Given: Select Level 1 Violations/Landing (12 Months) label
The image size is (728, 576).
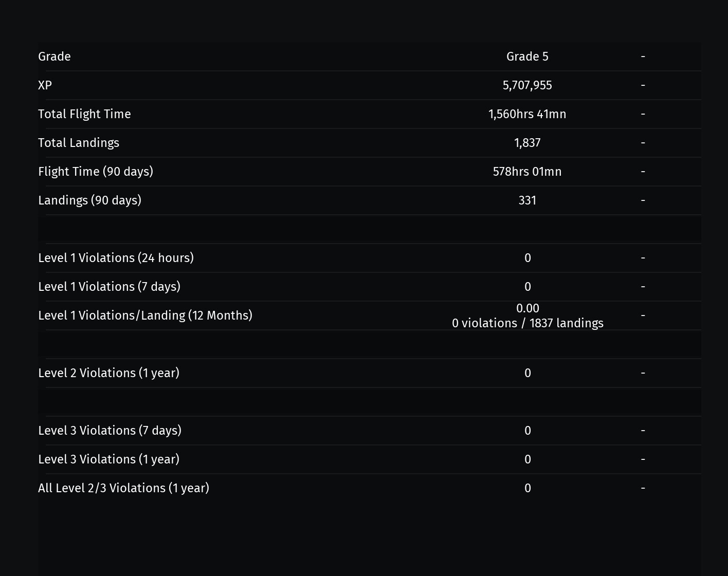Looking at the screenshot, I should click(x=145, y=315).
